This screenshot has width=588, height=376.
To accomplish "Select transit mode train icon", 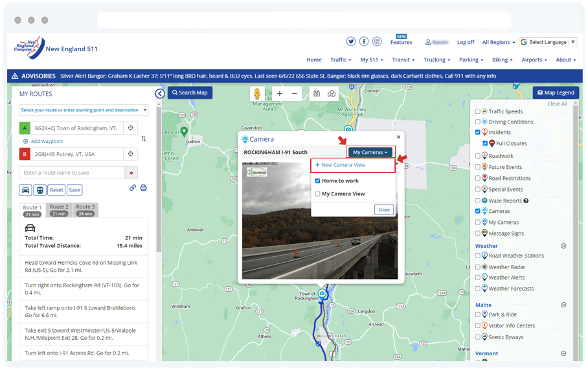I will [40, 190].
